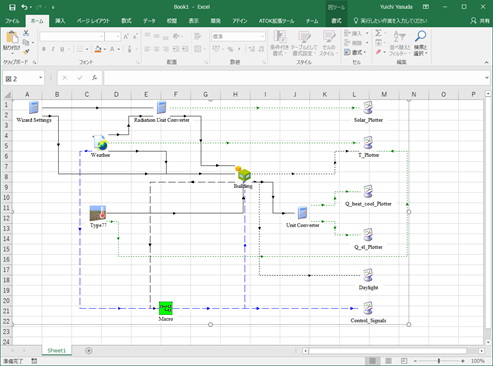
Task: Toggle Underline formatting button
Action: [62, 49]
